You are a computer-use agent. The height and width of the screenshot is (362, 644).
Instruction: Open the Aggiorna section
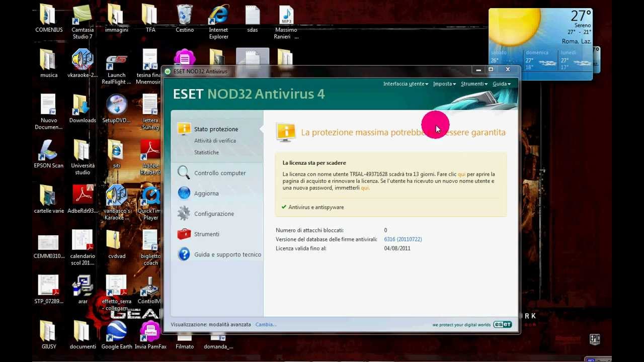point(206,194)
